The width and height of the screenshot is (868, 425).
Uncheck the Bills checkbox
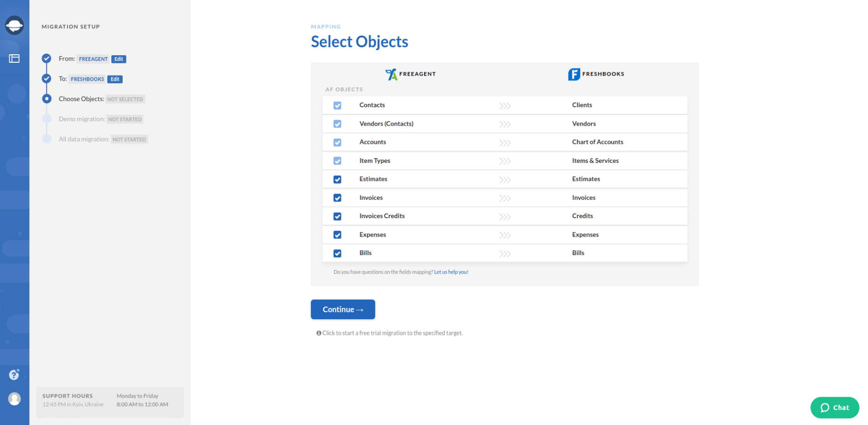click(337, 253)
